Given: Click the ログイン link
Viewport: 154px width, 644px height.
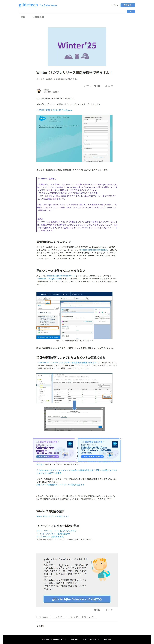Looking at the screenshot, I should (115, 5).
